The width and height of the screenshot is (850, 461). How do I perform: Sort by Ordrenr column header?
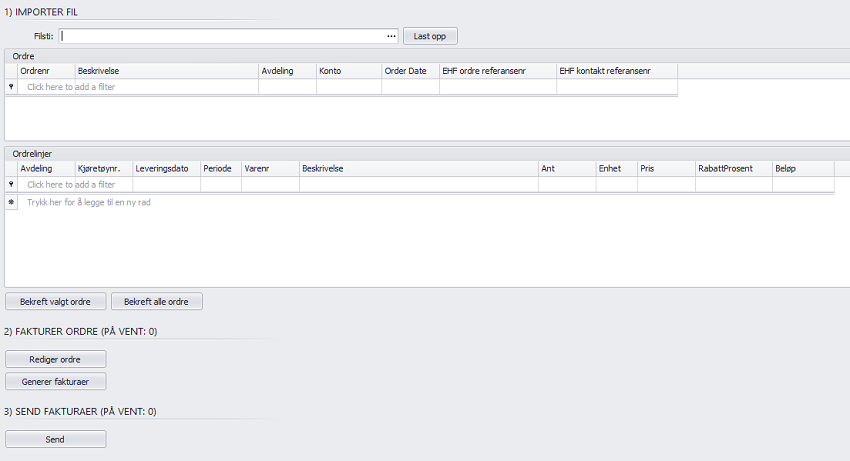click(x=46, y=71)
